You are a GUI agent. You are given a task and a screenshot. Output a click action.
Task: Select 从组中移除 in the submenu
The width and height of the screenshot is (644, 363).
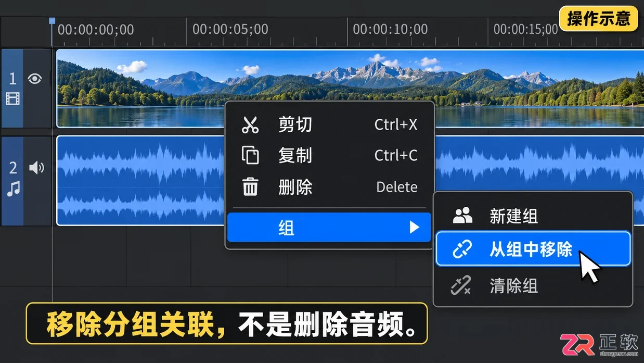(x=533, y=249)
